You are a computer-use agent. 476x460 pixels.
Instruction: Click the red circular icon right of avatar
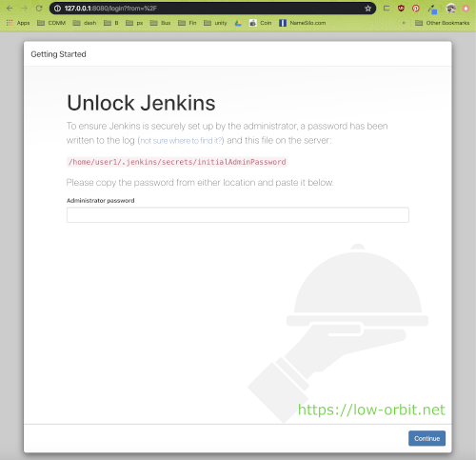[466, 9]
